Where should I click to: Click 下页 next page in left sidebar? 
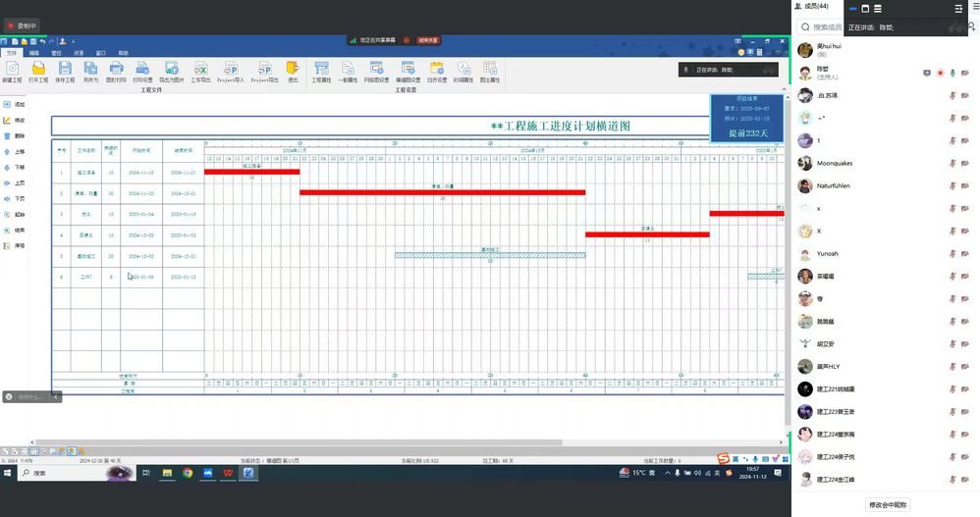click(15, 198)
